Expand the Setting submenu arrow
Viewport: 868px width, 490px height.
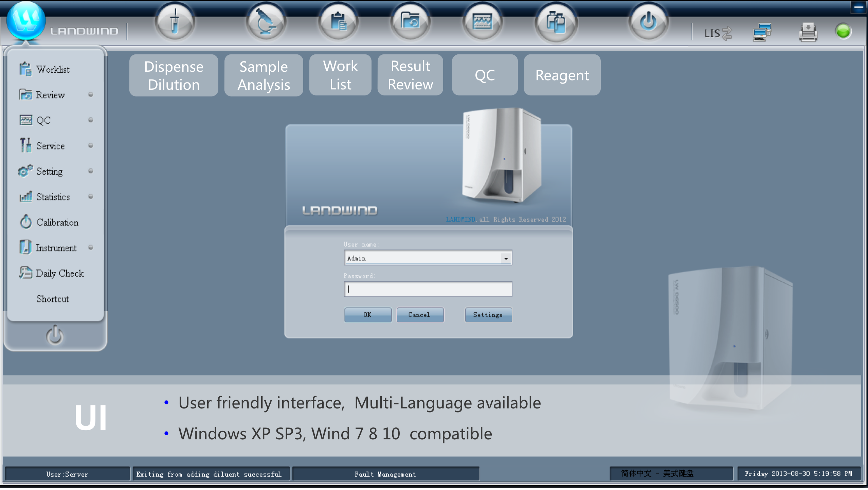[x=91, y=171]
